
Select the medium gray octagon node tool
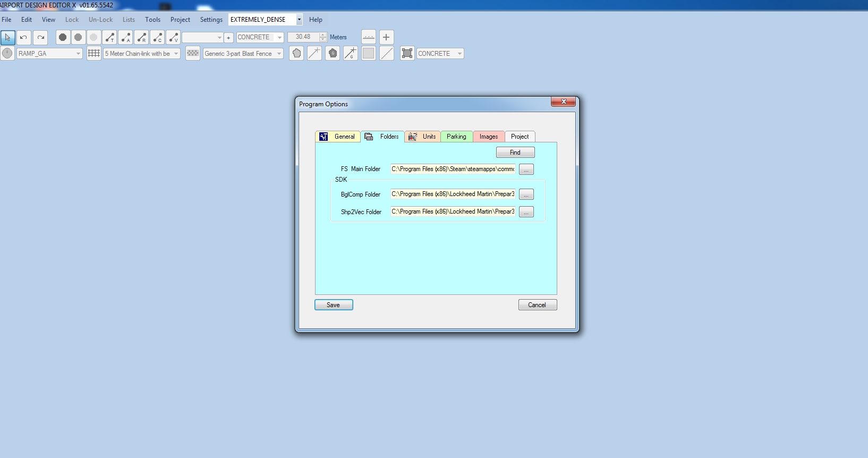click(x=78, y=37)
